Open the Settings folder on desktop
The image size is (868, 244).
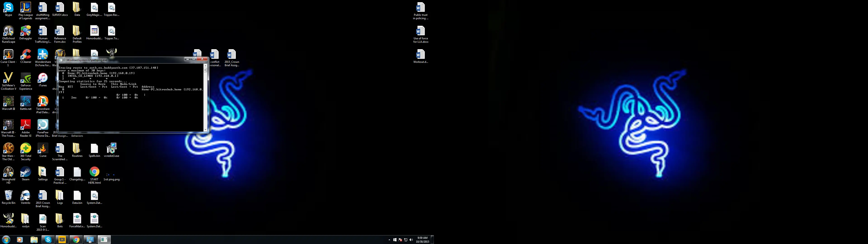43,174
